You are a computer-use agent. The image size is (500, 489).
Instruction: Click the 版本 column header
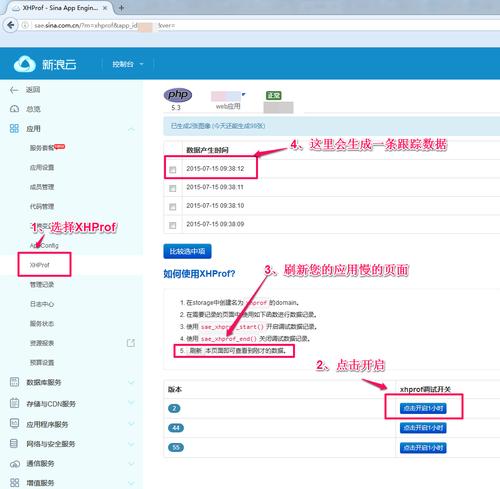175,389
